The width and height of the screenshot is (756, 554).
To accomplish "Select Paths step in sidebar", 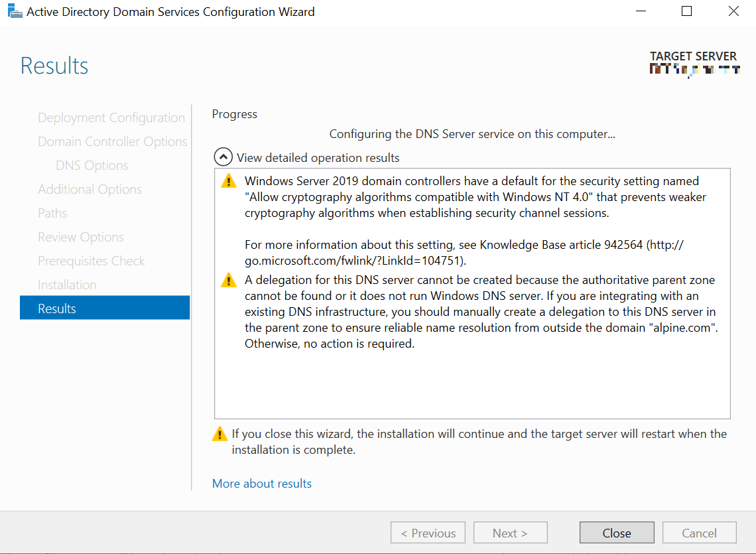I will click(52, 213).
